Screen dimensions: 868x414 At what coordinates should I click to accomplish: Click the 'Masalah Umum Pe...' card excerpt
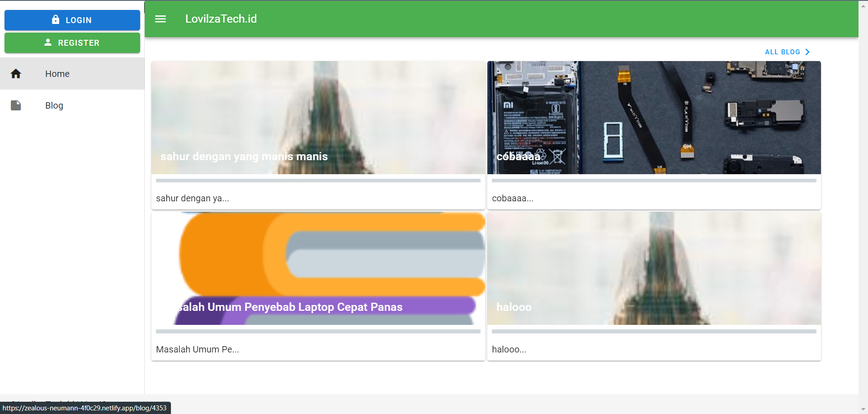pyautogui.click(x=198, y=349)
